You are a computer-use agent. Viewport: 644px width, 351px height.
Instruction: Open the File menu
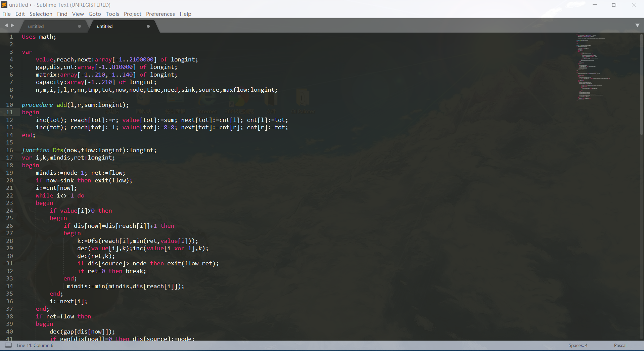click(x=6, y=14)
